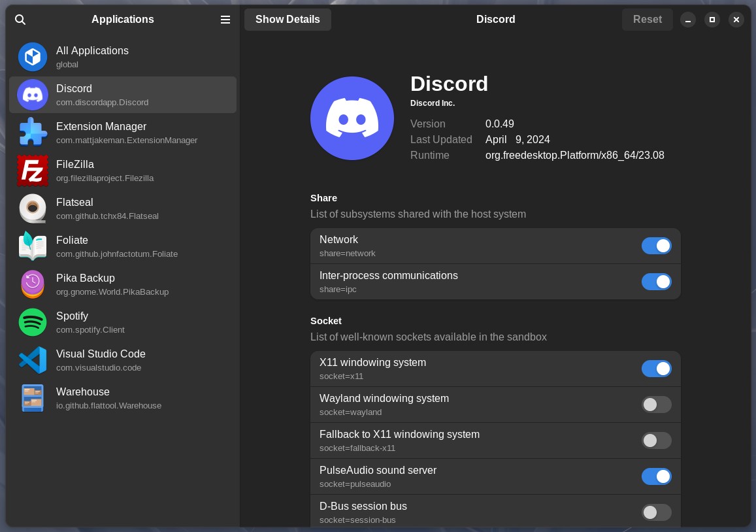
Task: Click the Spotify green icon
Action: tap(33, 322)
